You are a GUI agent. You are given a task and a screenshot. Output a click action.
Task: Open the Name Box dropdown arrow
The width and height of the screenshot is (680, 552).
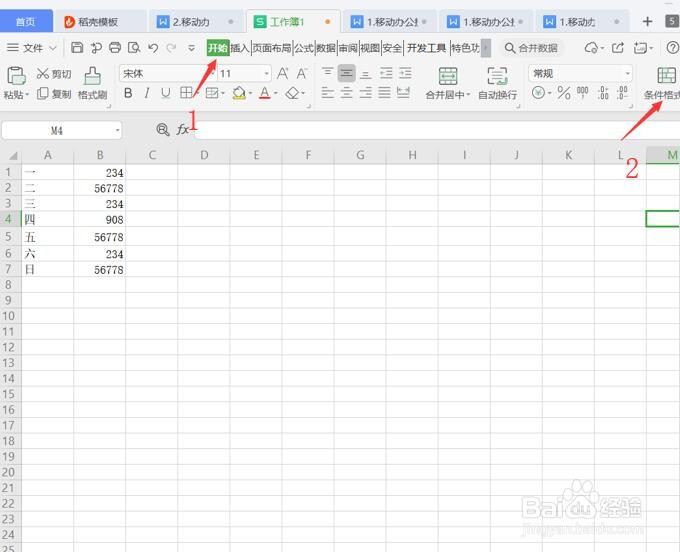117,130
